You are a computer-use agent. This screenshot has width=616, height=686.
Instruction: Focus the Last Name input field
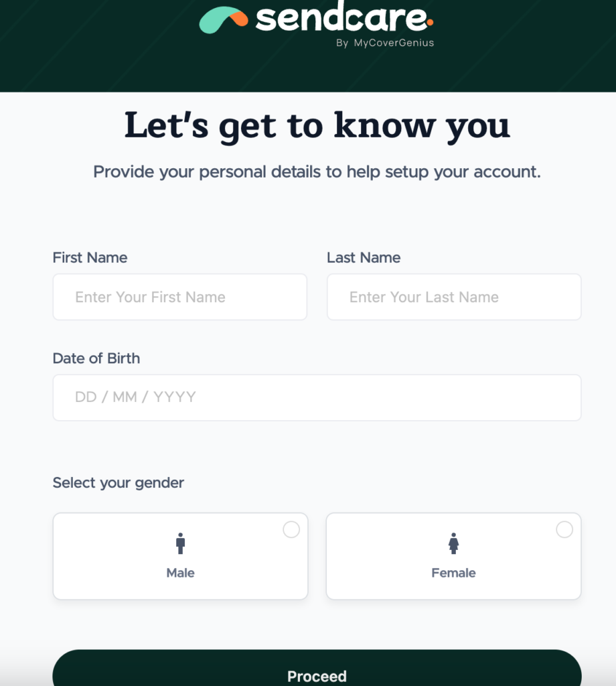tap(454, 297)
